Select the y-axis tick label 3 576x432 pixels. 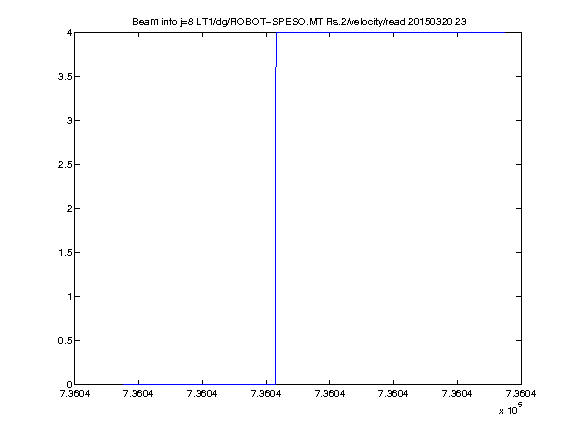69,120
